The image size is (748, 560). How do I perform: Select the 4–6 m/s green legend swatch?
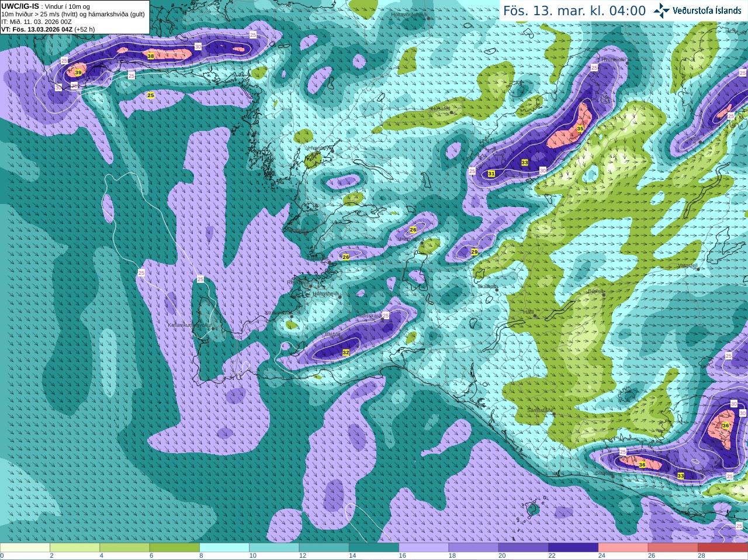pyautogui.click(x=125, y=547)
